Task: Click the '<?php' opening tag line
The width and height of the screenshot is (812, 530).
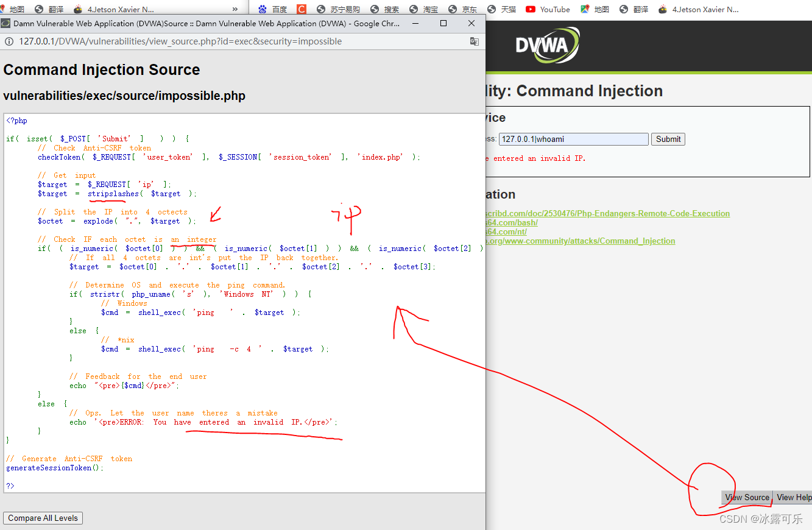Action: [17, 121]
